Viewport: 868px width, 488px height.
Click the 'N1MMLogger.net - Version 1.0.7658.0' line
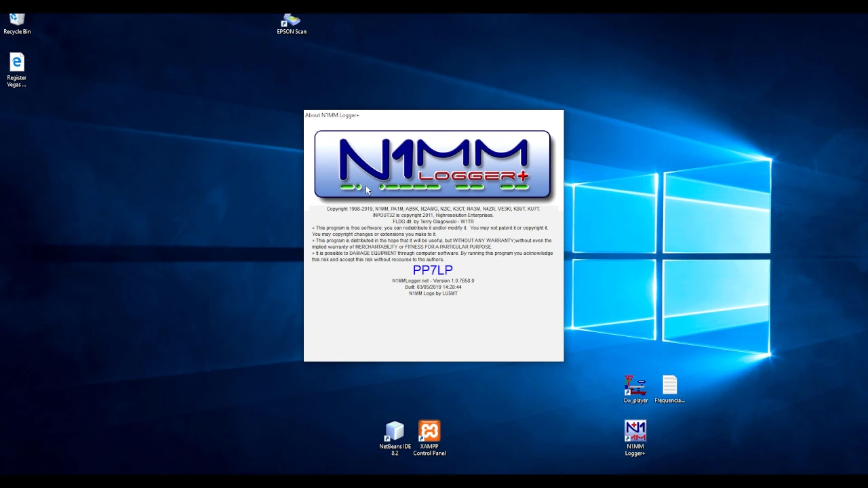[433, 281]
